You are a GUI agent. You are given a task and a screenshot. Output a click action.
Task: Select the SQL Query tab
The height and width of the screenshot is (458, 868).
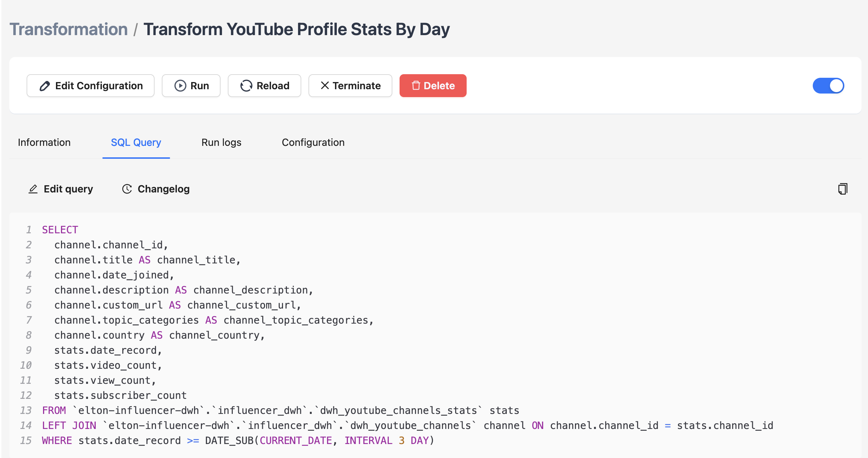(x=136, y=142)
